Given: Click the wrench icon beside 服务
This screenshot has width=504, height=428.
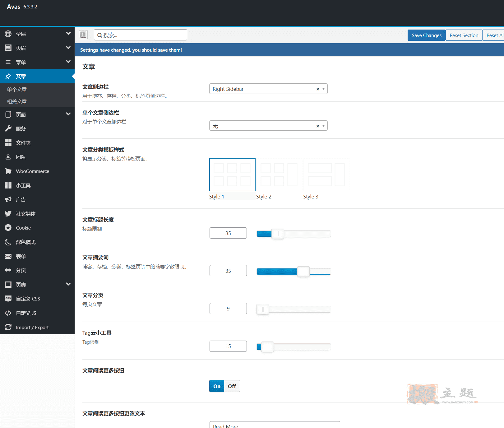Looking at the screenshot, I should (x=8, y=128).
